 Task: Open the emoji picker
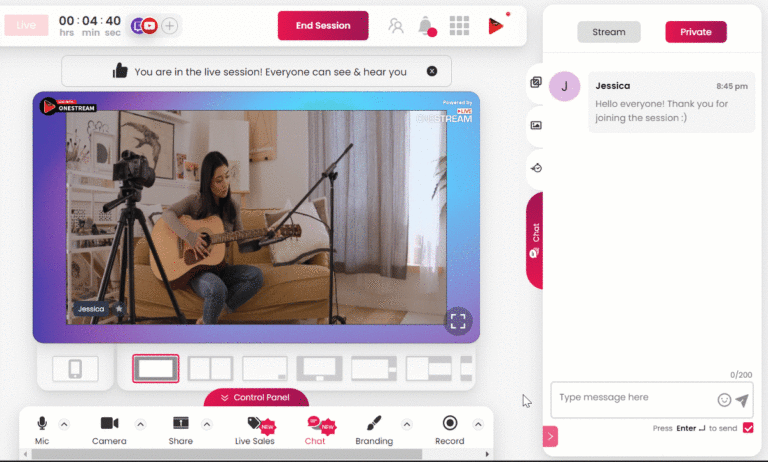click(724, 400)
